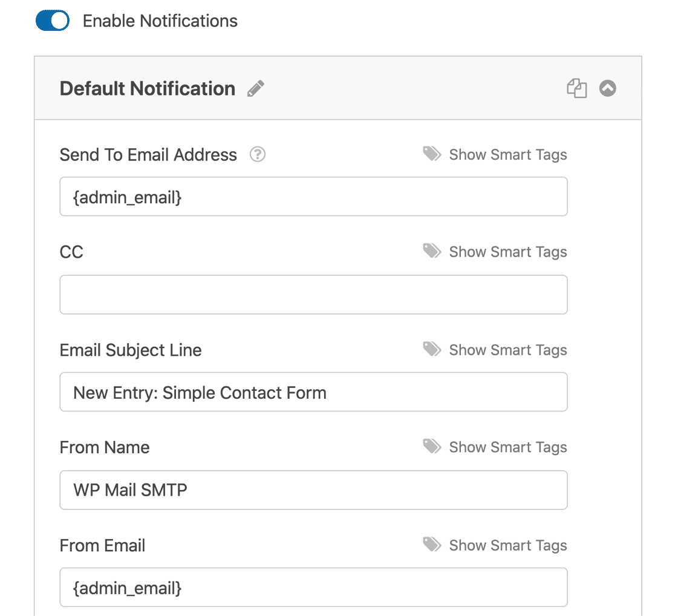
Task: Click the tag icon in the CC row
Action: coord(431,251)
